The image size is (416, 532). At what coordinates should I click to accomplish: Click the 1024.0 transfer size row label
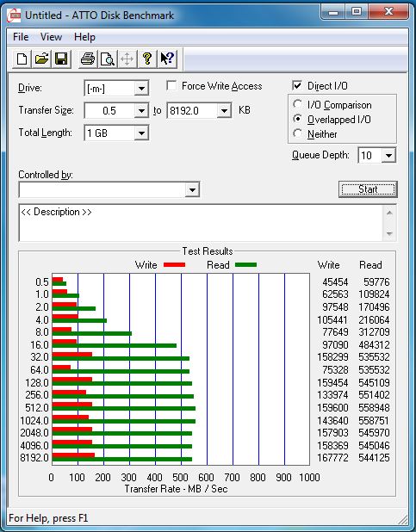(x=34, y=421)
